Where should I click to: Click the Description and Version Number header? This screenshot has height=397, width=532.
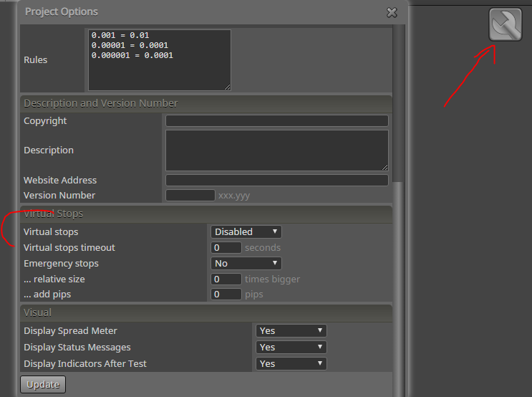(x=206, y=103)
